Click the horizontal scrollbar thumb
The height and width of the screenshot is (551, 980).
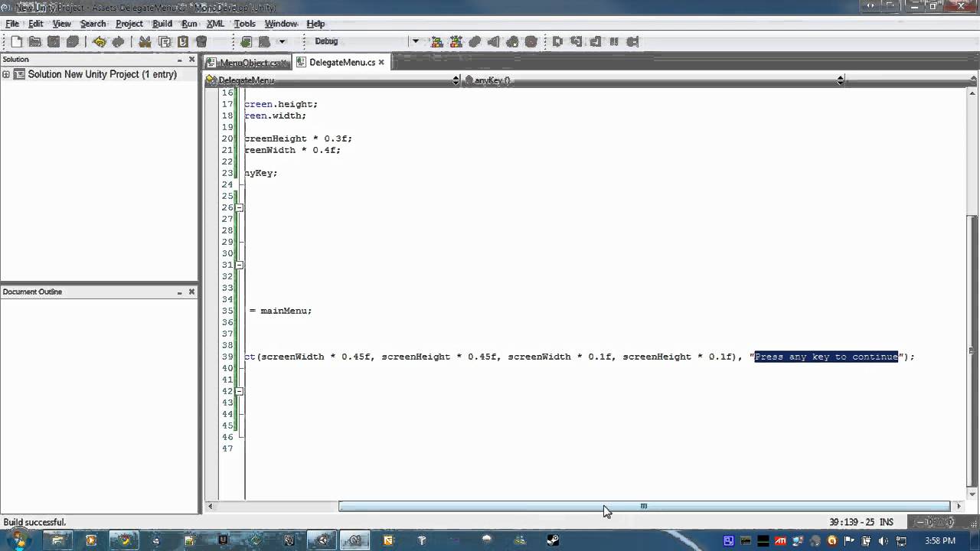tap(644, 506)
